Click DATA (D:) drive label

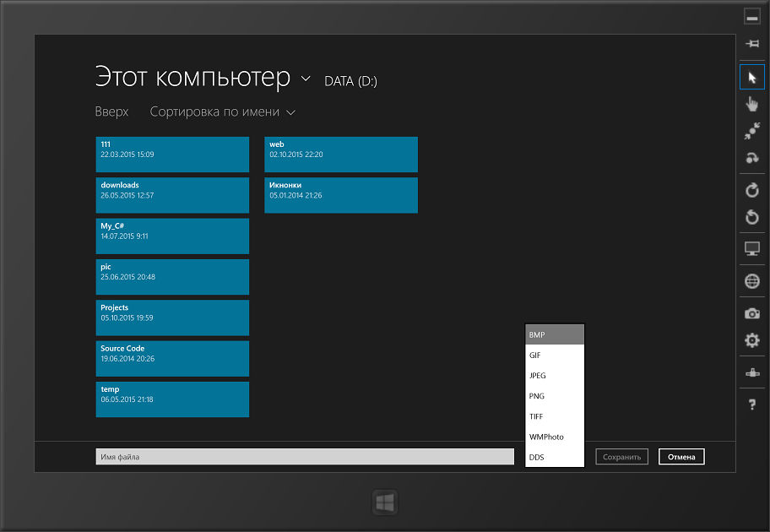click(x=350, y=81)
